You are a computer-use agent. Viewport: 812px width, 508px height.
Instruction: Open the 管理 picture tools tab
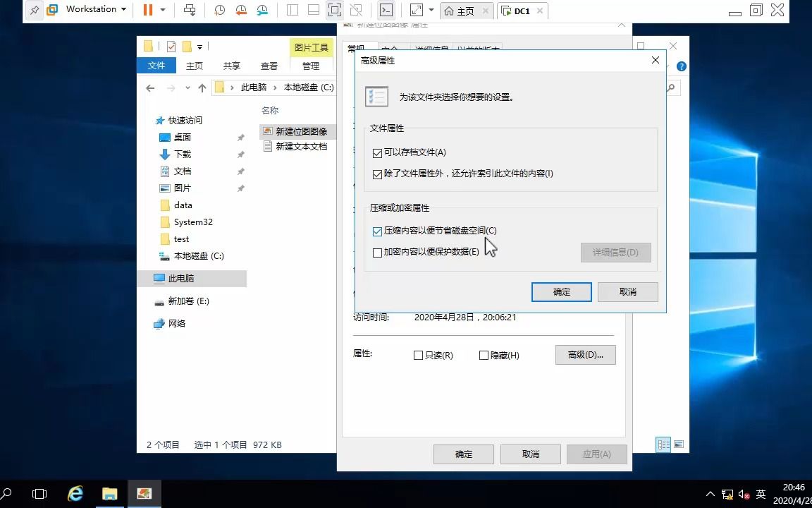point(311,66)
